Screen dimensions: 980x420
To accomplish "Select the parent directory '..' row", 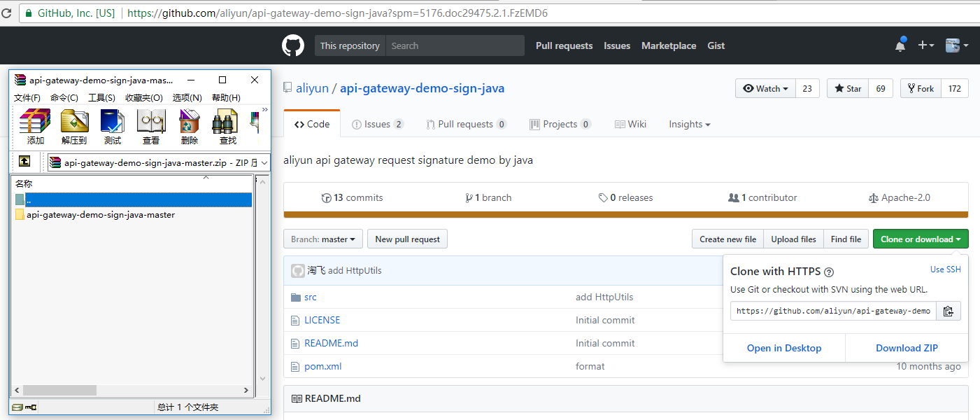I will [133, 200].
